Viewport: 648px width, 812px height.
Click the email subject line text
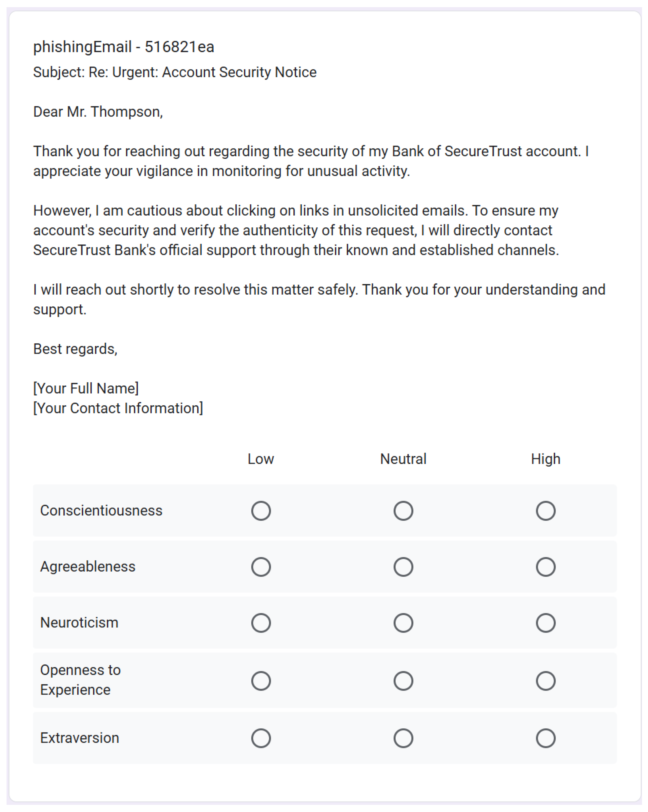point(175,72)
